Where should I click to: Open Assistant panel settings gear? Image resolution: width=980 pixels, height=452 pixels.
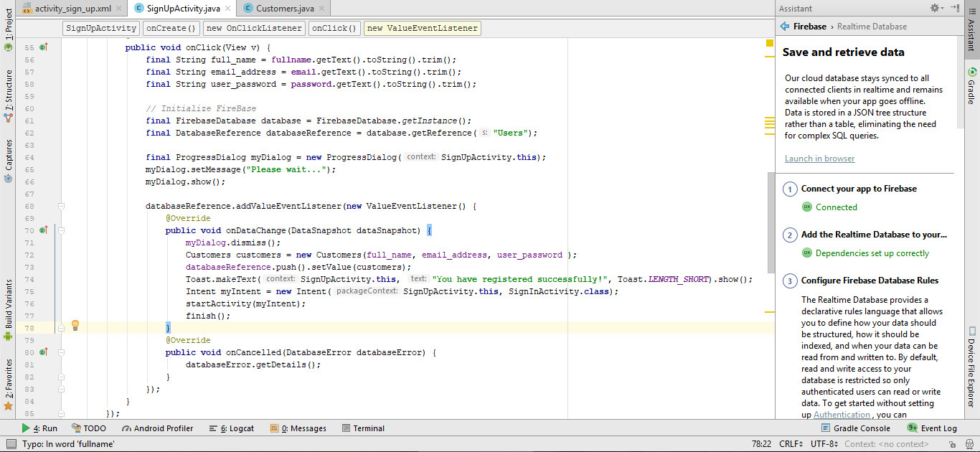[934, 7]
